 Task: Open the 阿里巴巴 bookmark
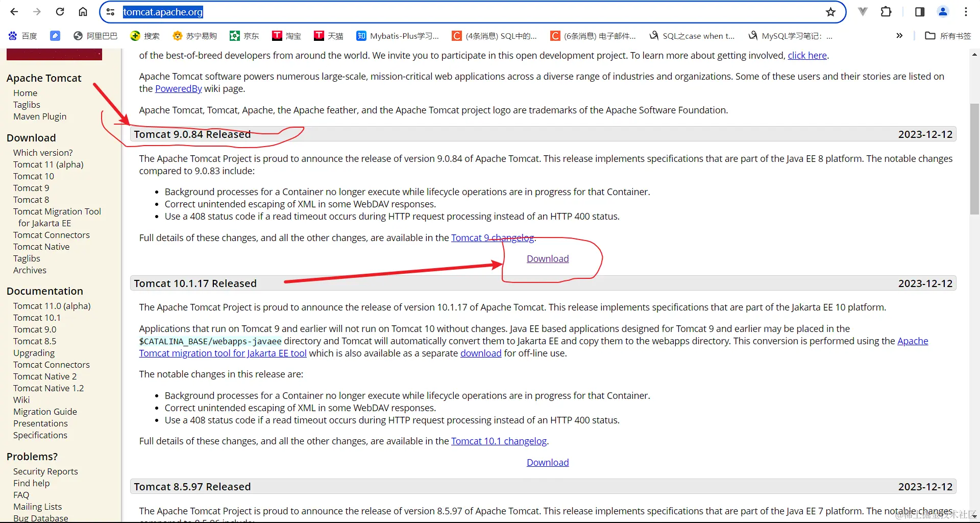coord(95,36)
